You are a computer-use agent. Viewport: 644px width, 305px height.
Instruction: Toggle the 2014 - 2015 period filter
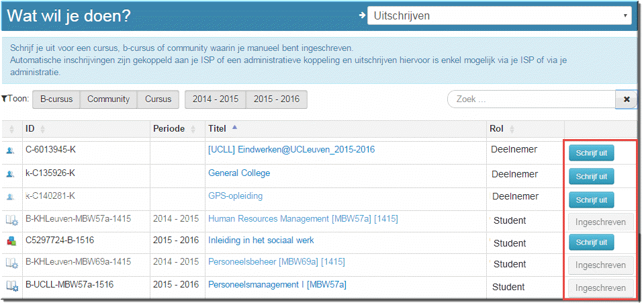coord(216,99)
